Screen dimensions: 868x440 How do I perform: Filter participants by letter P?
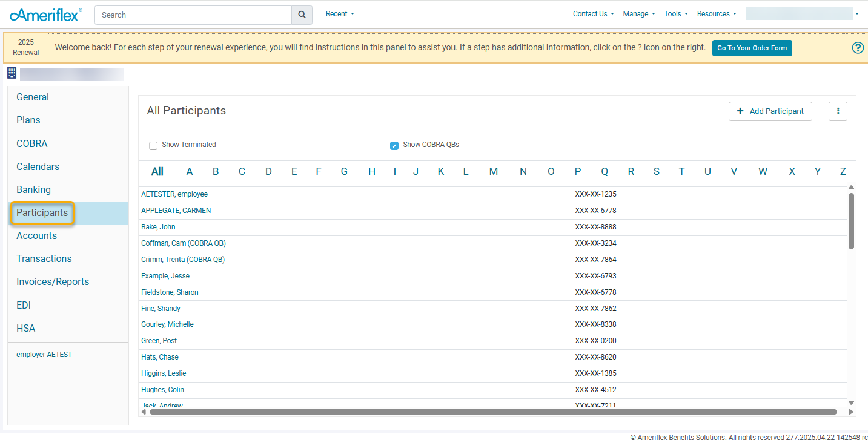(578, 172)
